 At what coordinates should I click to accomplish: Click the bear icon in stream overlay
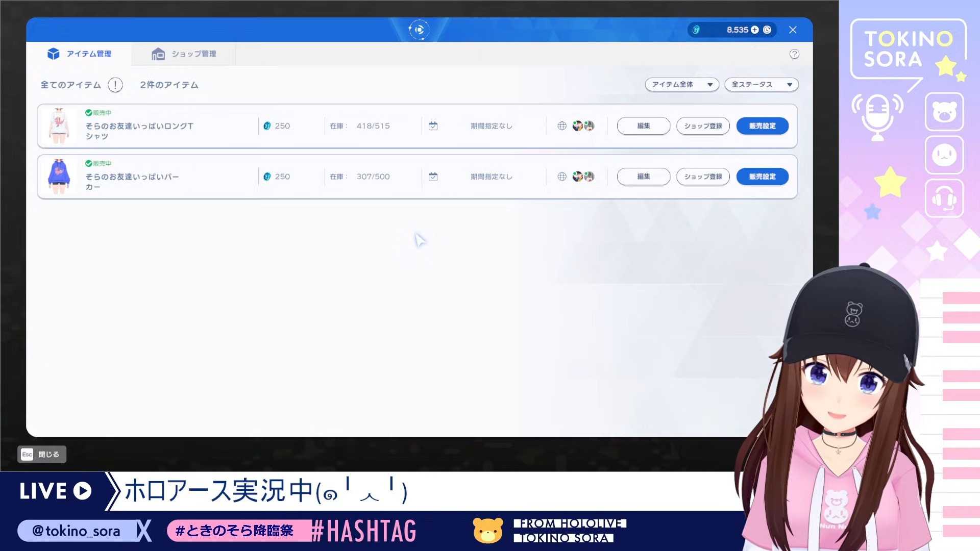944,112
